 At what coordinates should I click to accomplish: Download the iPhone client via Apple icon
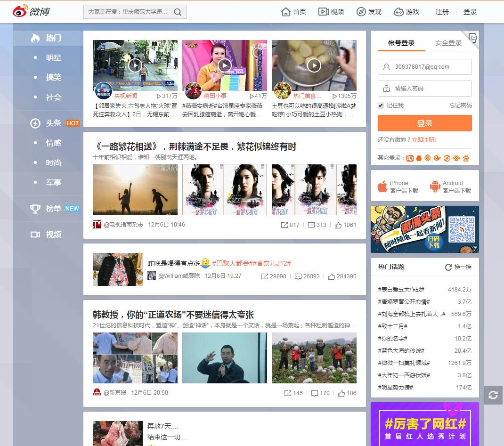point(382,187)
